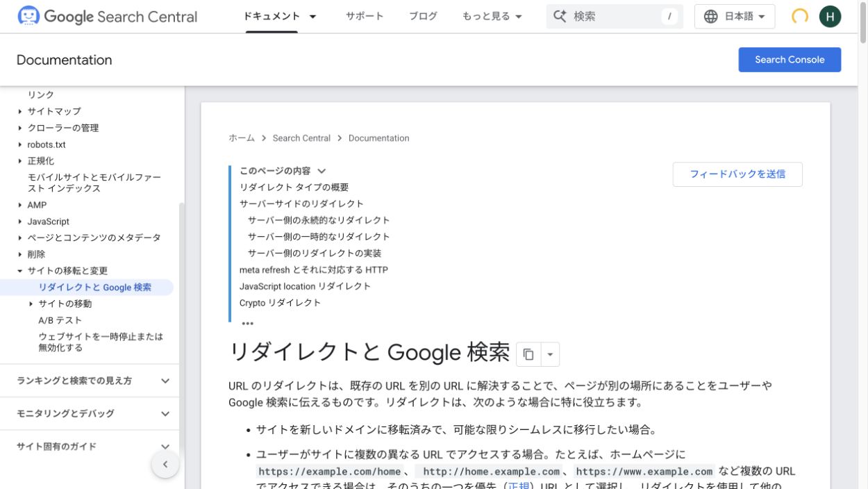Open the H profile avatar

click(x=830, y=17)
